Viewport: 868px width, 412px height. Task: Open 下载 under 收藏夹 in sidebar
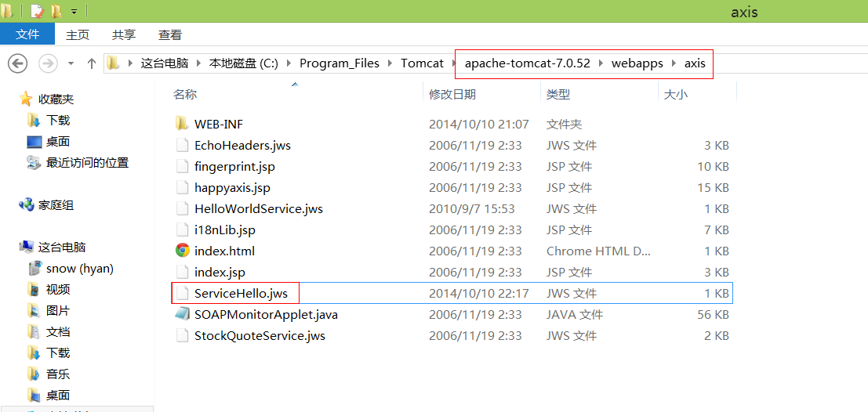pos(49,120)
